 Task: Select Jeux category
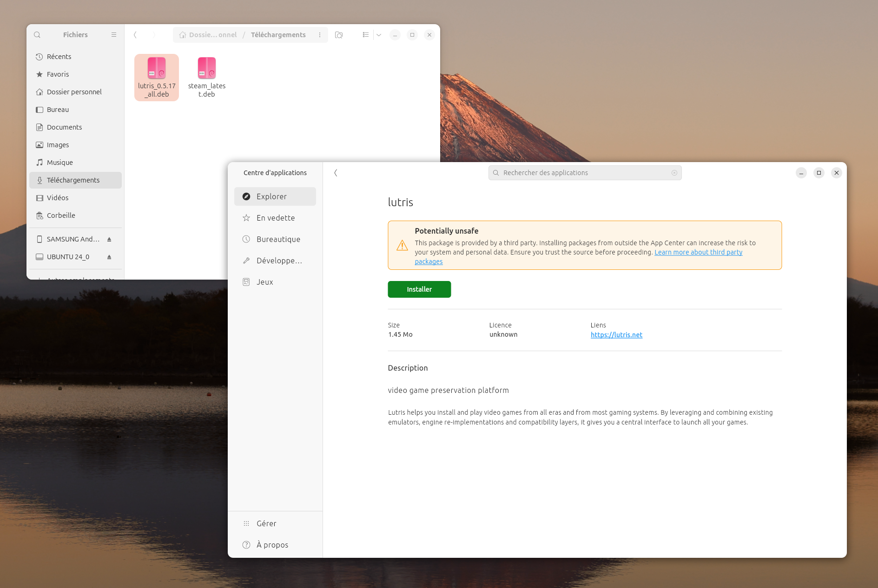(x=275, y=282)
